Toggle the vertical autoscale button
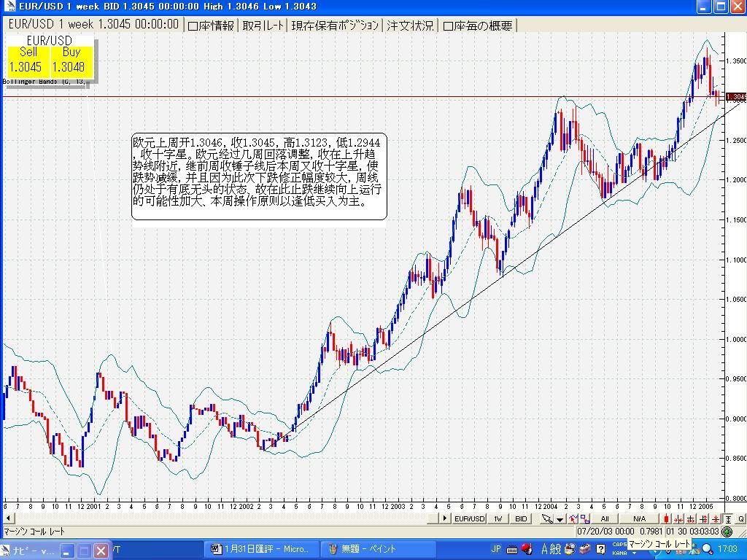Image resolution: width=747 pixels, height=560 pixels. (x=728, y=518)
